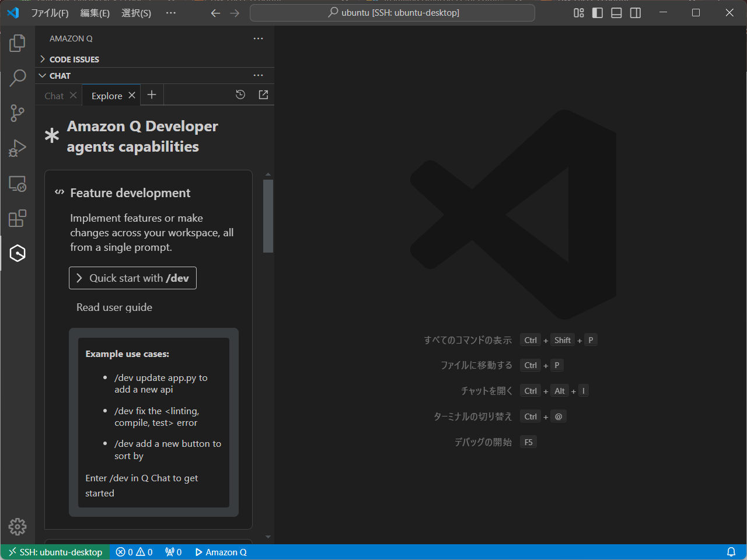
Task: Open the ファイル(F) menu
Action: coord(50,13)
